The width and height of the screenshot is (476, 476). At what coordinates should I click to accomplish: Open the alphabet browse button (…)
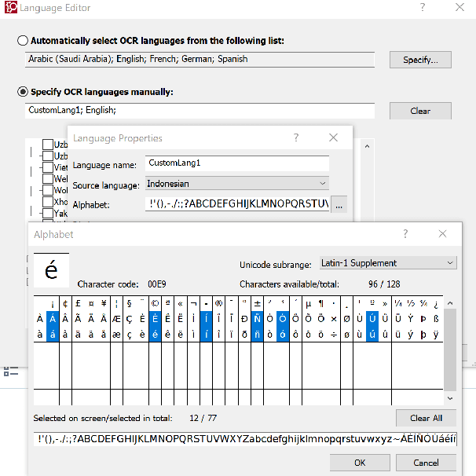339,205
